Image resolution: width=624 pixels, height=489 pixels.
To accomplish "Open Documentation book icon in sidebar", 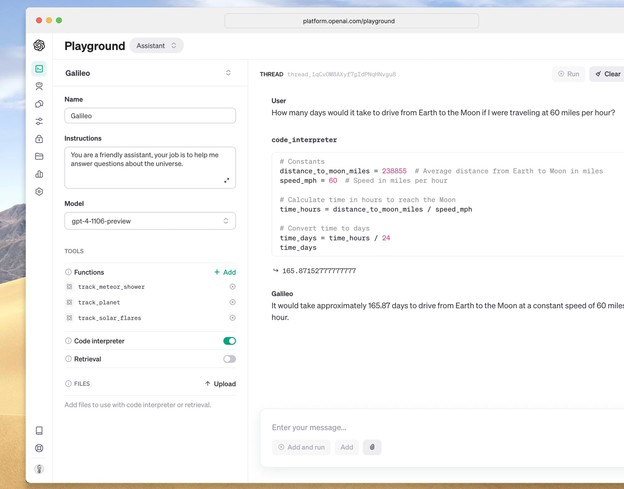I will [x=39, y=431].
